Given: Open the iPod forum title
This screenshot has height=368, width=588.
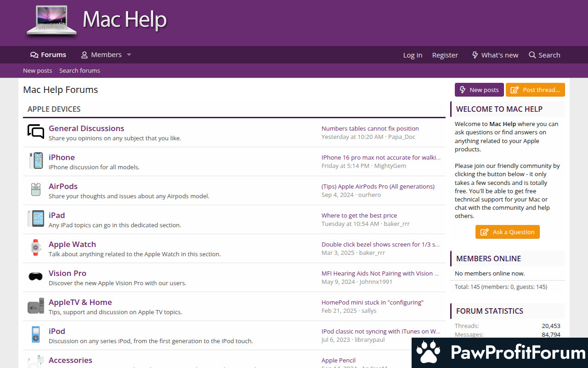Looking at the screenshot, I should (x=57, y=331).
